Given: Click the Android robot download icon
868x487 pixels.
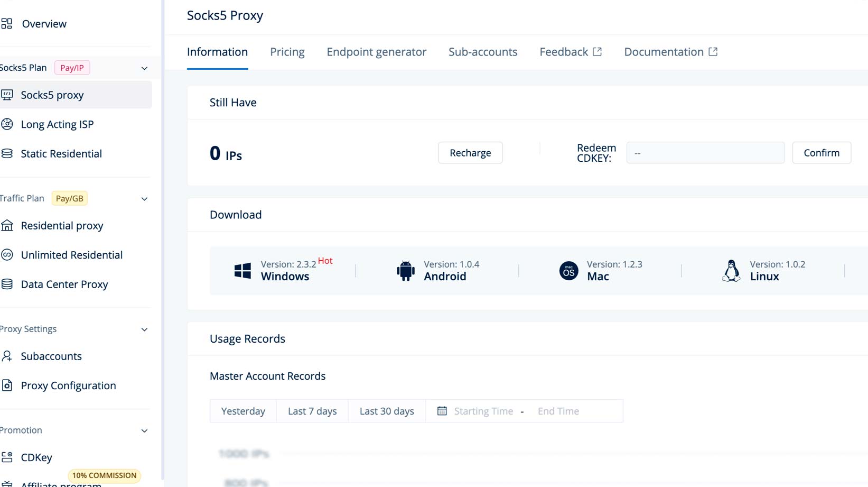Looking at the screenshot, I should 405,271.
